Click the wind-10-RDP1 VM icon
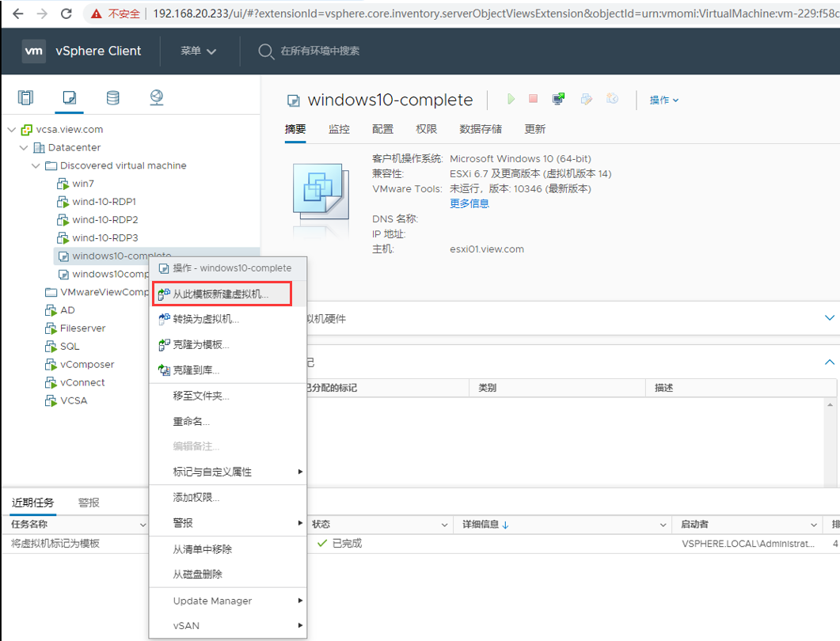 pyautogui.click(x=63, y=202)
